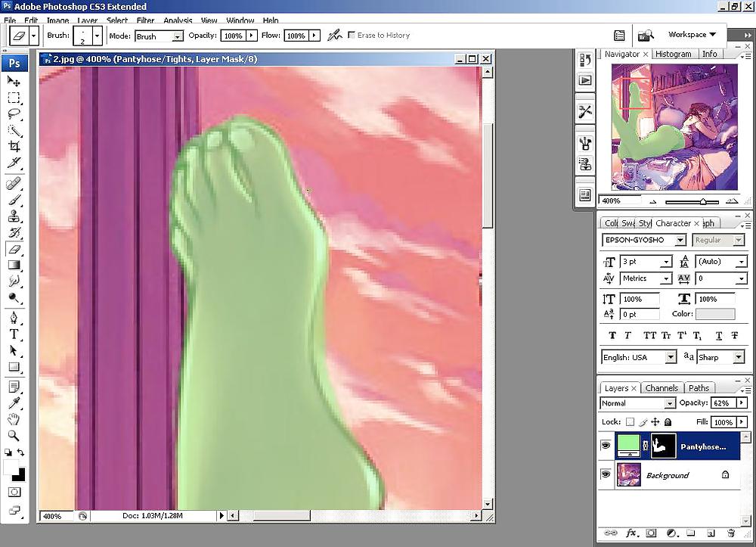
Task: Select the Magic Wand tool
Action: click(14, 130)
